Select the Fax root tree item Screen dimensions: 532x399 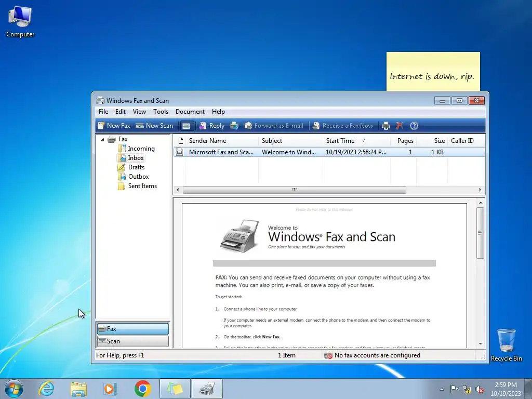tap(118, 139)
